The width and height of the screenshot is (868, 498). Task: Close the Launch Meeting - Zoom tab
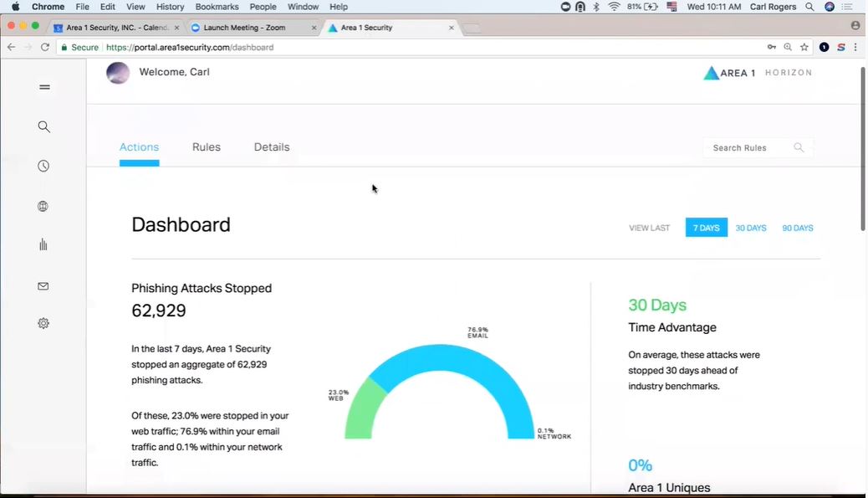point(314,27)
